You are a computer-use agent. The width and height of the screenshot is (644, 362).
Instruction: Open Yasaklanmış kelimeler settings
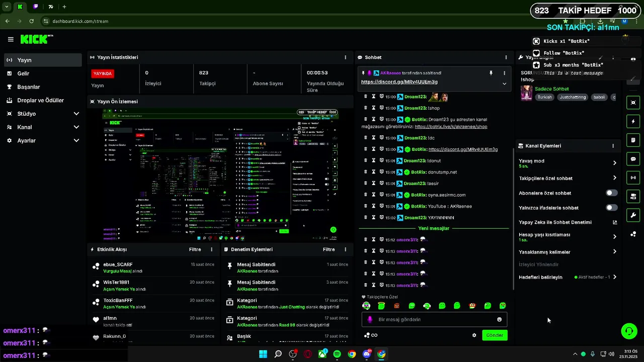coord(568,252)
